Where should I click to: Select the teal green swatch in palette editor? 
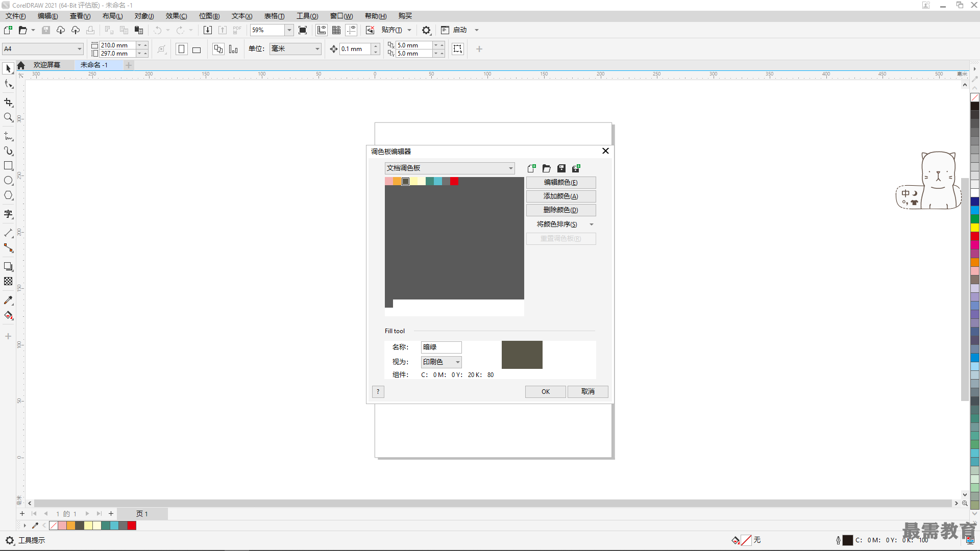click(x=430, y=182)
